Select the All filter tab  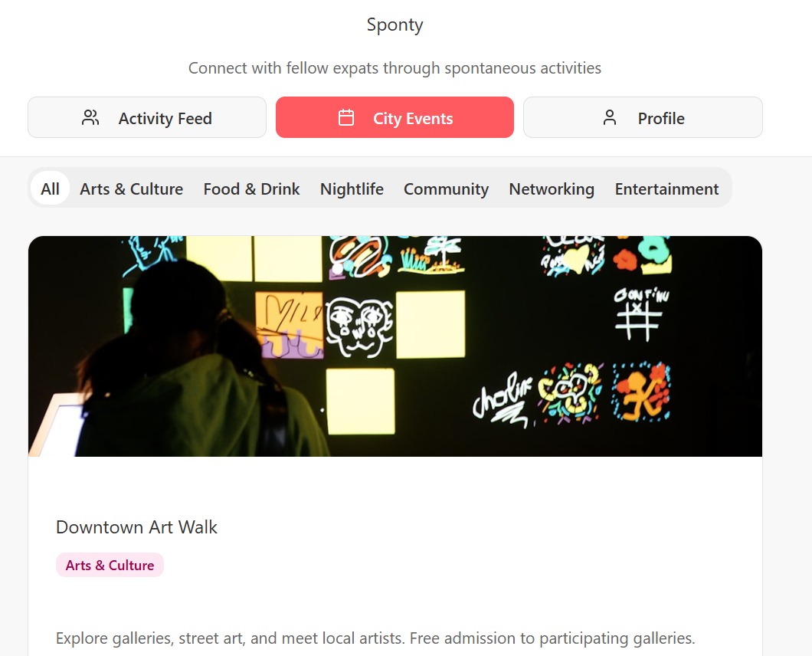[49, 189]
